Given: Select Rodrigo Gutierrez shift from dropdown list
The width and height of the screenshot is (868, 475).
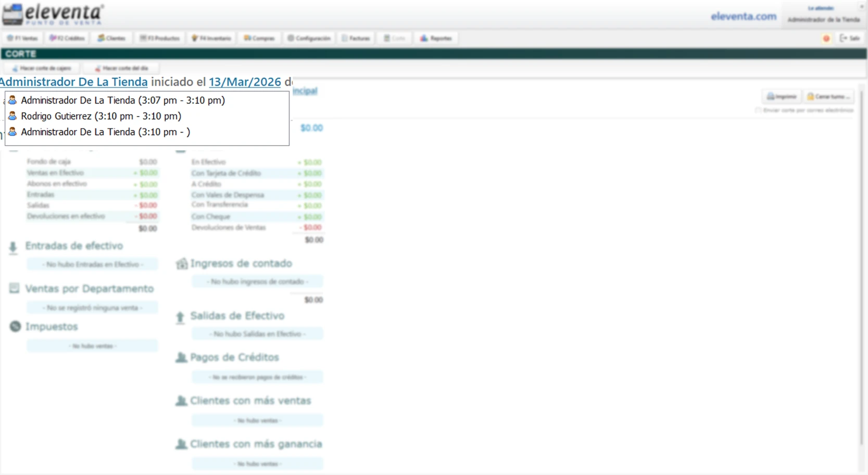Looking at the screenshot, I should pyautogui.click(x=101, y=116).
